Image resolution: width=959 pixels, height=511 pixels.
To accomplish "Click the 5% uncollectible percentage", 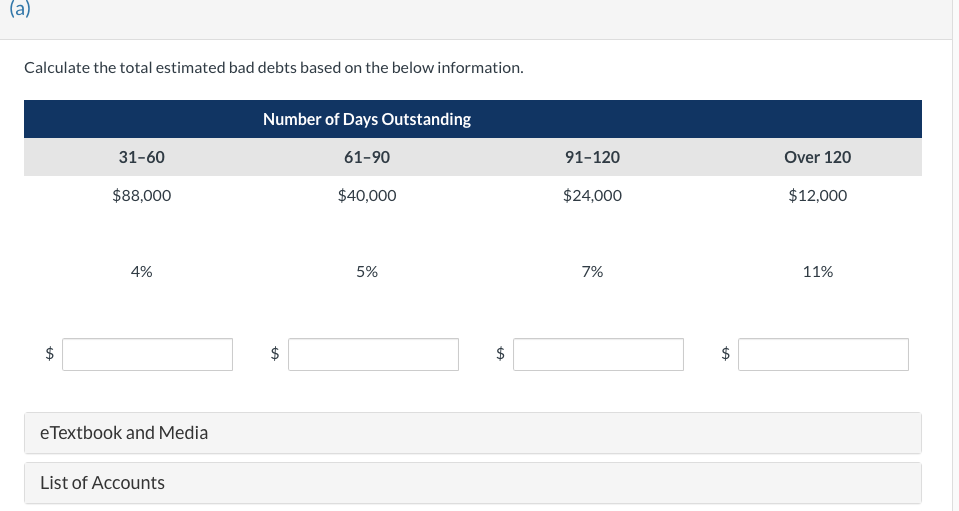I will 367,271.
